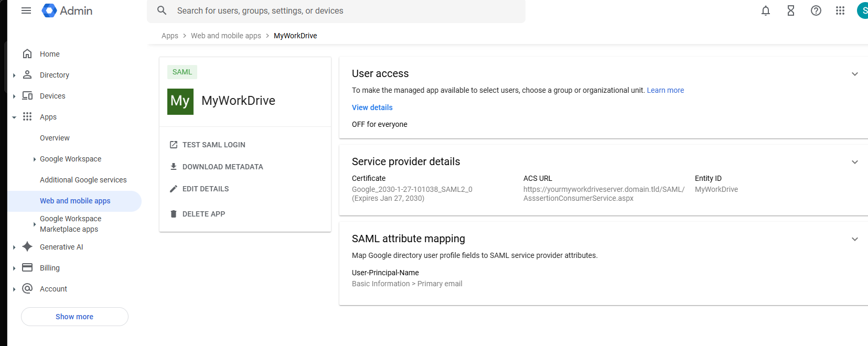Viewport: 868px width, 346px height.
Task: Open the main hamburger menu
Action: pos(26,10)
